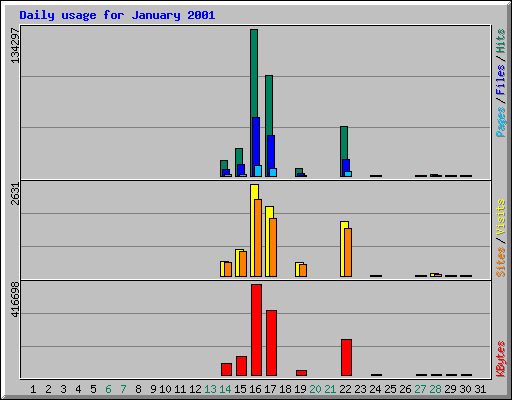Click the orange Sites bar for day 19
The width and height of the screenshot is (512, 400).
[x=303, y=270]
